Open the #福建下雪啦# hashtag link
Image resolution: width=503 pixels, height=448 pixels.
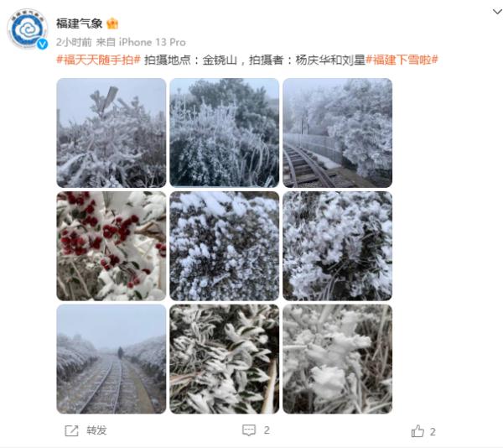pyautogui.click(x=402, y=60)
